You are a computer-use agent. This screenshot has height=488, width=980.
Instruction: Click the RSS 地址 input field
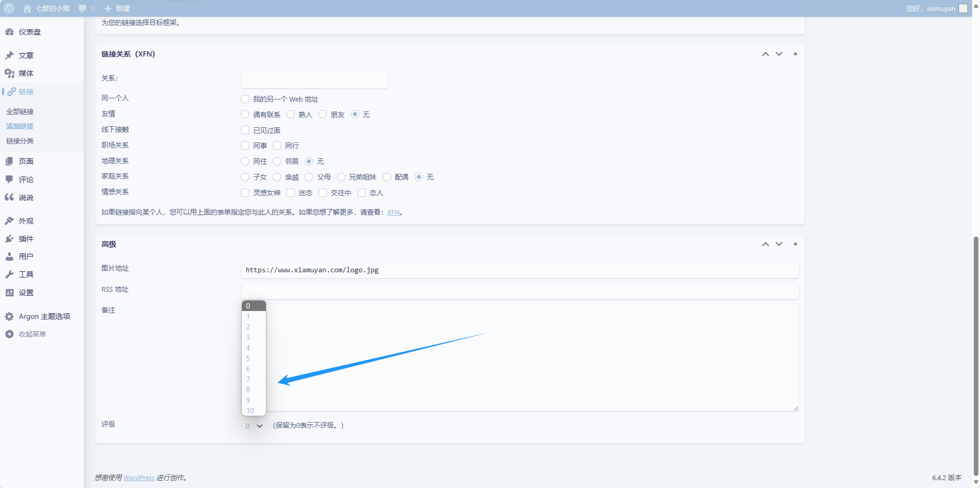click(x=520, y=291)
